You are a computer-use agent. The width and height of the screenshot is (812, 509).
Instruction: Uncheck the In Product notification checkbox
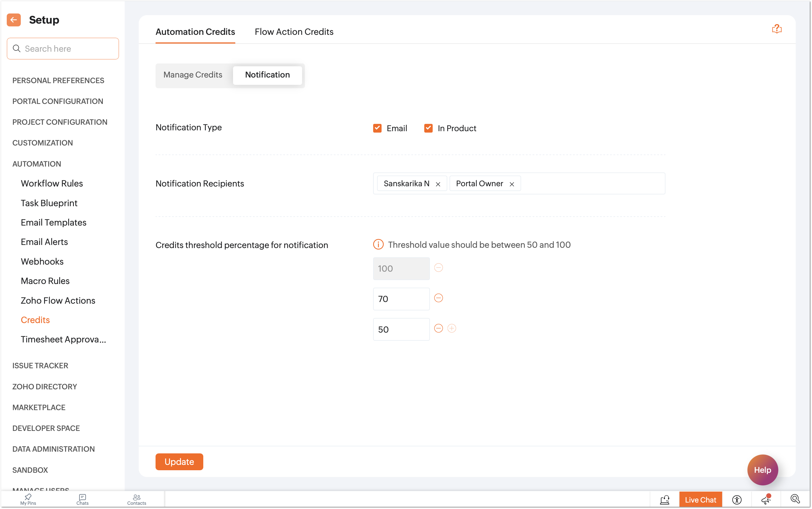pos(428,128)
